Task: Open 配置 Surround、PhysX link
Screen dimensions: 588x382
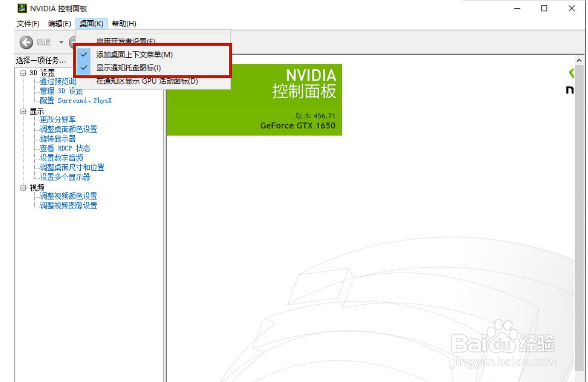Action: pyautogui.click(x=75, y=100)
